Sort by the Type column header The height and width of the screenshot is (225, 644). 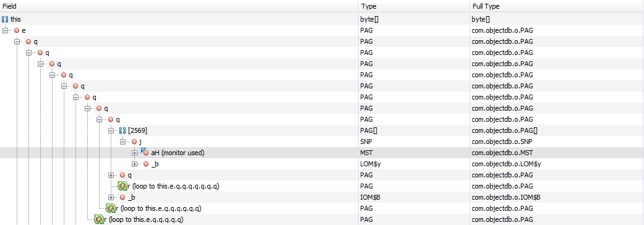[414, 7]
